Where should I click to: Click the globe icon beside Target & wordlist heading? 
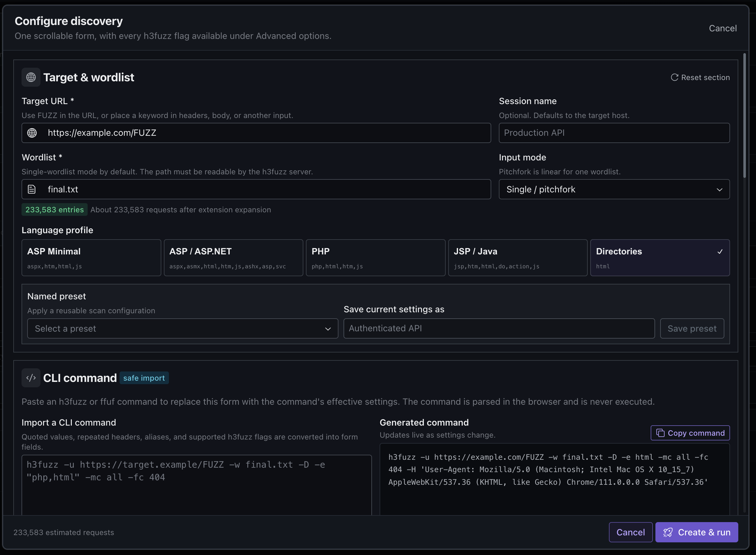coord(31,77)
